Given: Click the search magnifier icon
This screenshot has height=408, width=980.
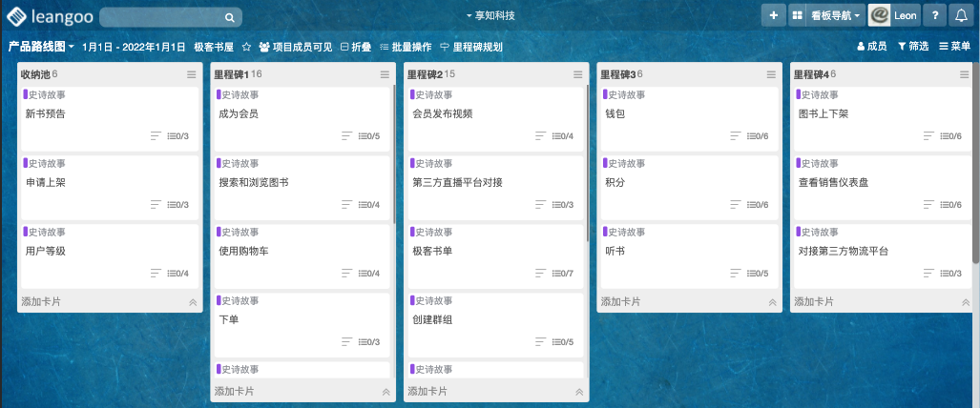Looking at the screenshot, I should (x=229, y=17).
